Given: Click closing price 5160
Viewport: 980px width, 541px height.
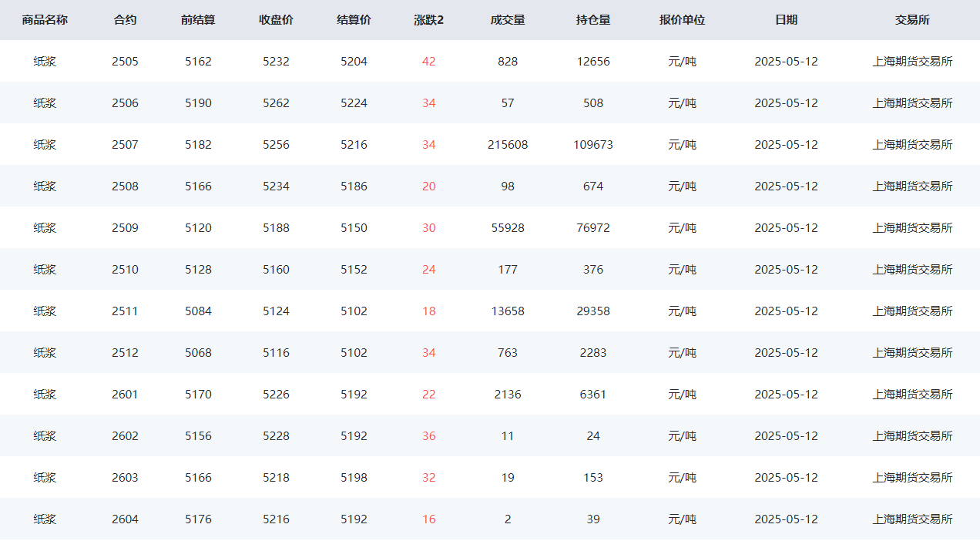Looking at the screenshot, I should pos(276,270).
